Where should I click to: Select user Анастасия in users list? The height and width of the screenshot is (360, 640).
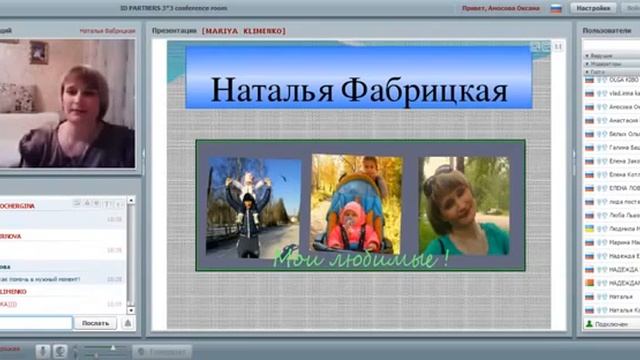(x=612, y=120)
